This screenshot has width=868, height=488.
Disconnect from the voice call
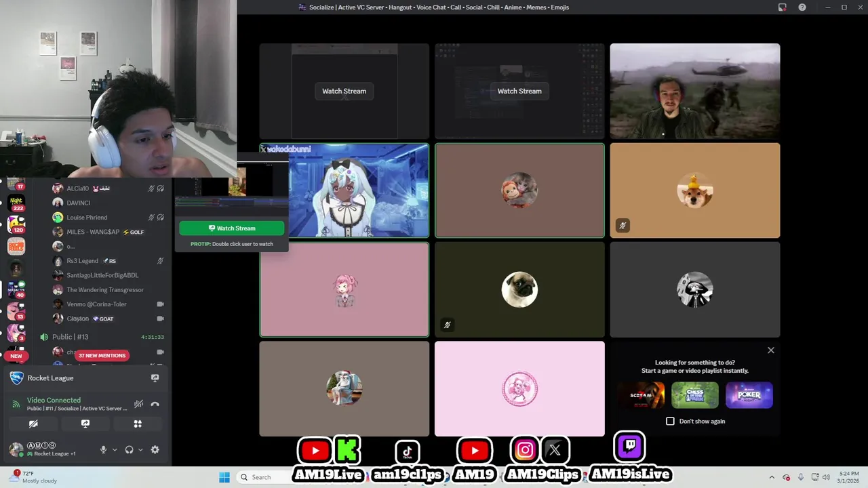[155, 404]
